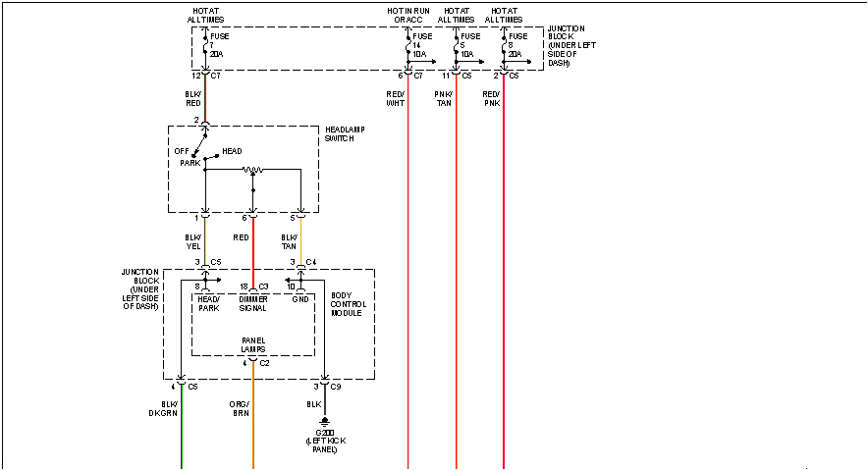Click the orange ORG/BRN wire
Screen dimensions: 868x470
pyautogui.click(x=253, y=442)
